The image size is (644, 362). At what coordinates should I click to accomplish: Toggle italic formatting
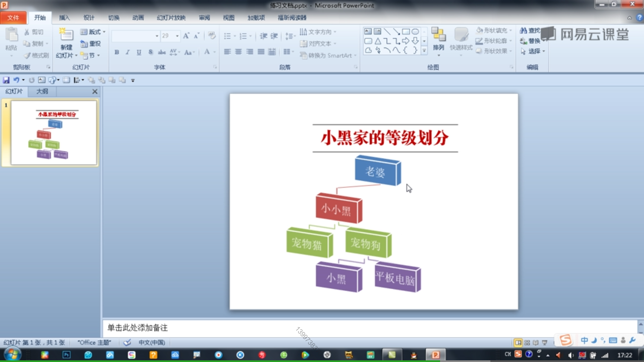tap(127, 52)
